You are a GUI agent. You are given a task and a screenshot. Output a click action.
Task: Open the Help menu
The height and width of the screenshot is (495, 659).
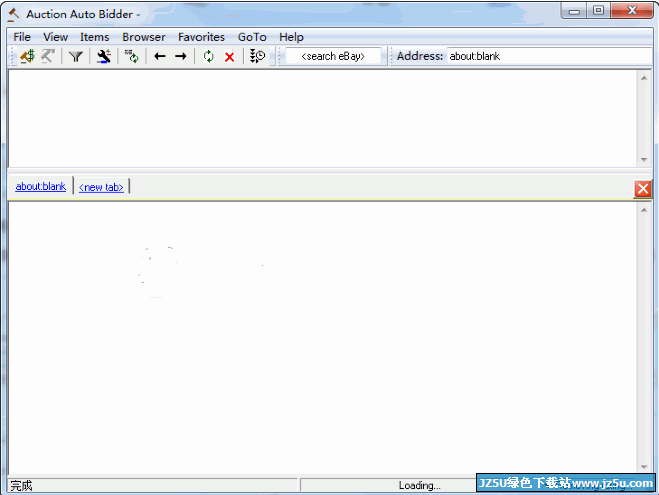291,37
